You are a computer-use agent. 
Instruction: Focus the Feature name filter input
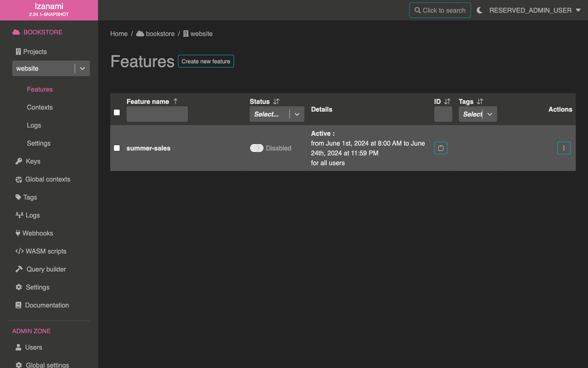coord(157,114)
